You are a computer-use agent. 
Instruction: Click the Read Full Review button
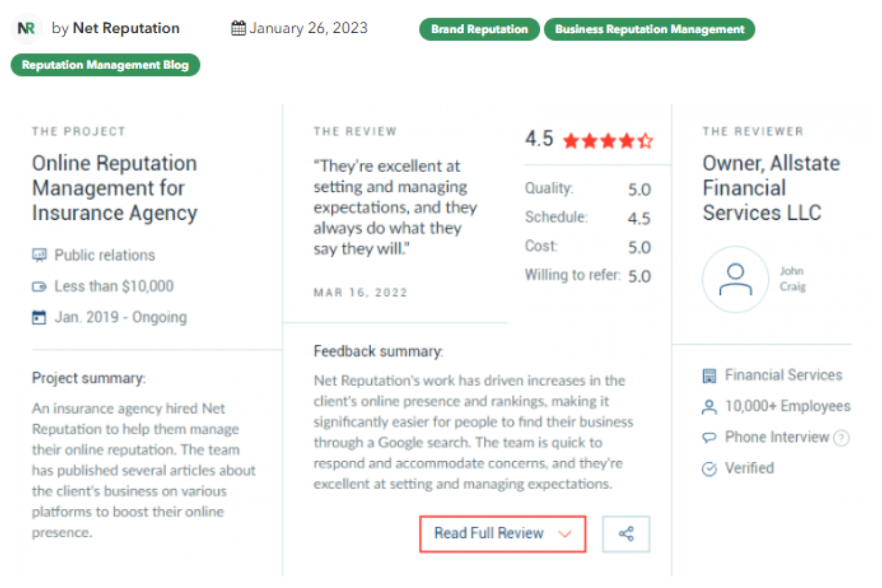point(489,534)
